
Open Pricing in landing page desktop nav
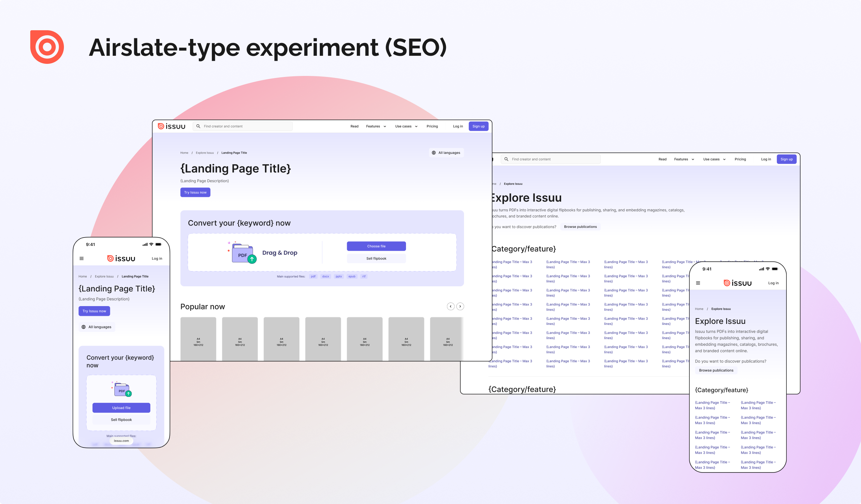(432, 126)
